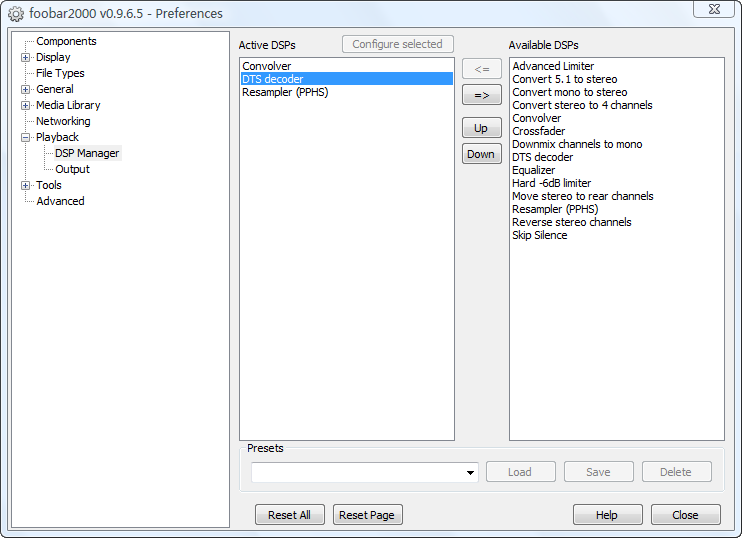Select DSP Manager tree item
The height and width of the screenshot is (538, 742).
(88, 153)
